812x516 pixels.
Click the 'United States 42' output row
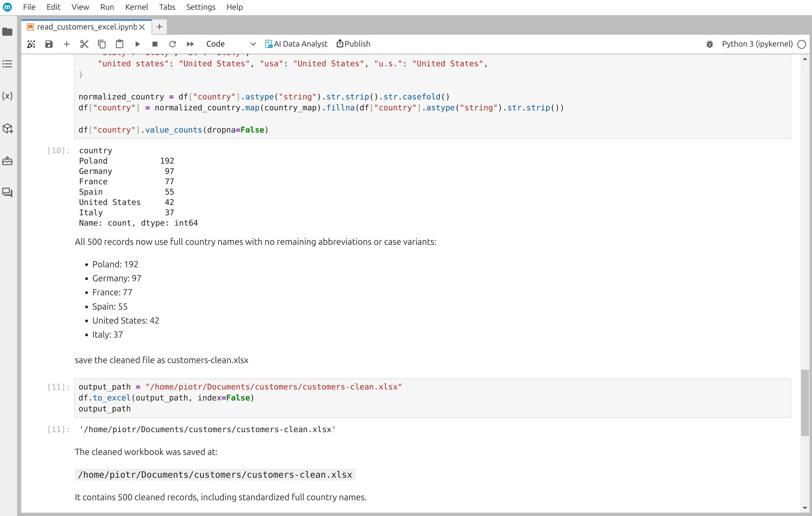click(126, 203)
